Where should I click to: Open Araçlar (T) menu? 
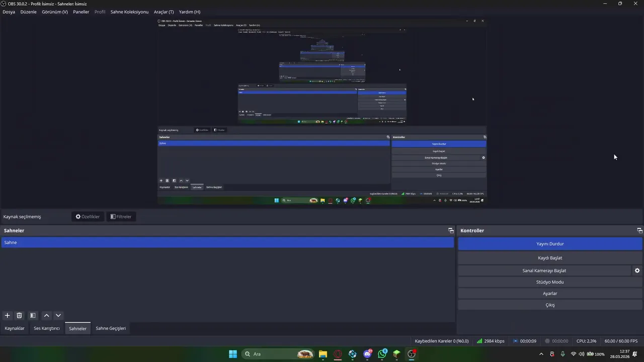point(164,12)
